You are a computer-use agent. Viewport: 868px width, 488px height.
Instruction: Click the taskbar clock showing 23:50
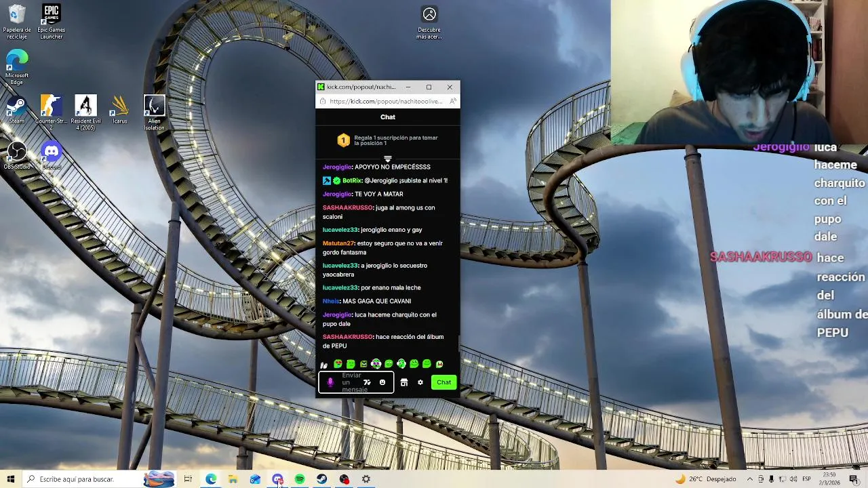coord(829,479)
